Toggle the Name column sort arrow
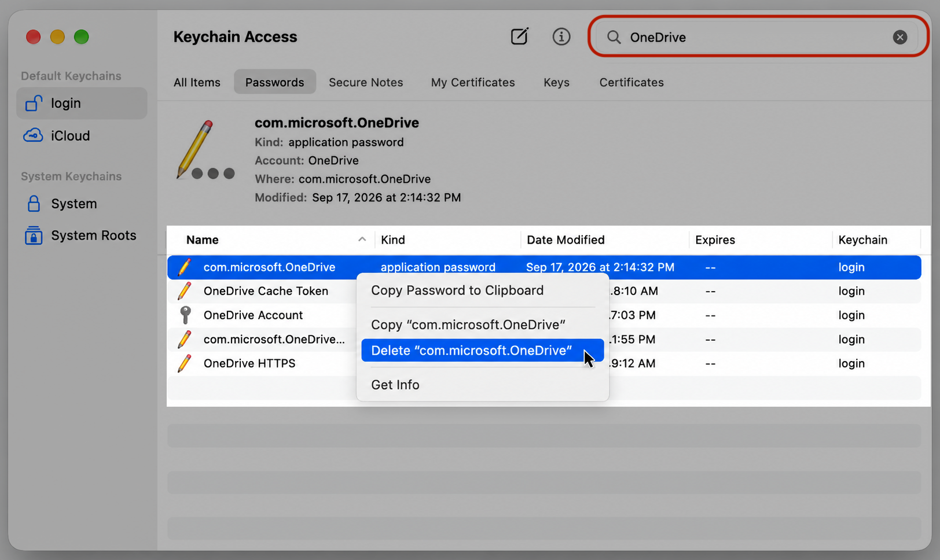 (362, 239)
